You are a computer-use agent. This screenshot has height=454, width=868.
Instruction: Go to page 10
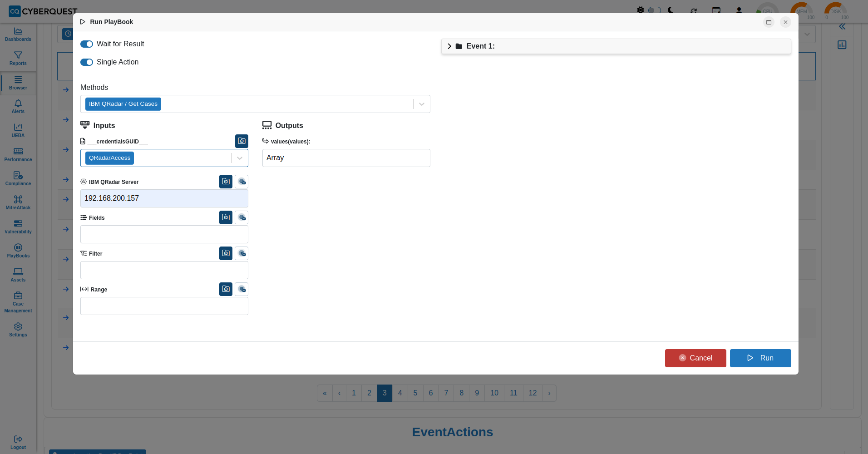coord(494,393)
